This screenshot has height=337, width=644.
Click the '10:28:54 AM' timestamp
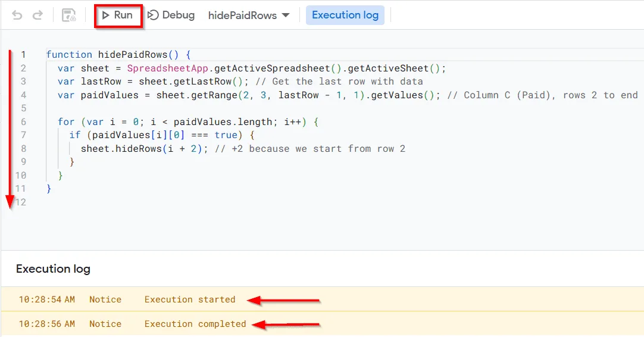click(x=47, y=299)
